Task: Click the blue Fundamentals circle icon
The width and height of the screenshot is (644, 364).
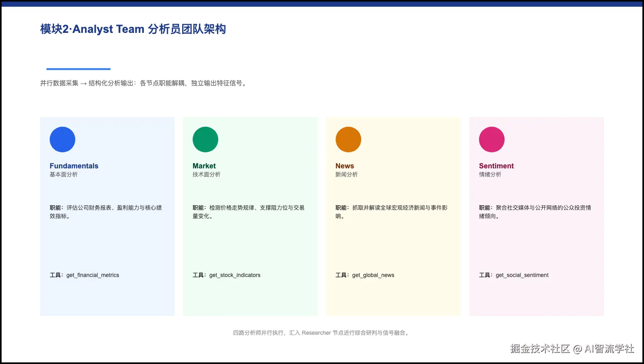Action: pos(62,140)
